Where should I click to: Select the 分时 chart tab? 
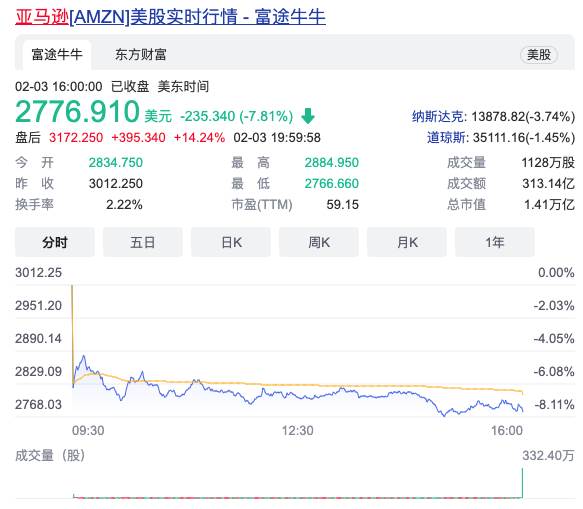pos(55,242)
